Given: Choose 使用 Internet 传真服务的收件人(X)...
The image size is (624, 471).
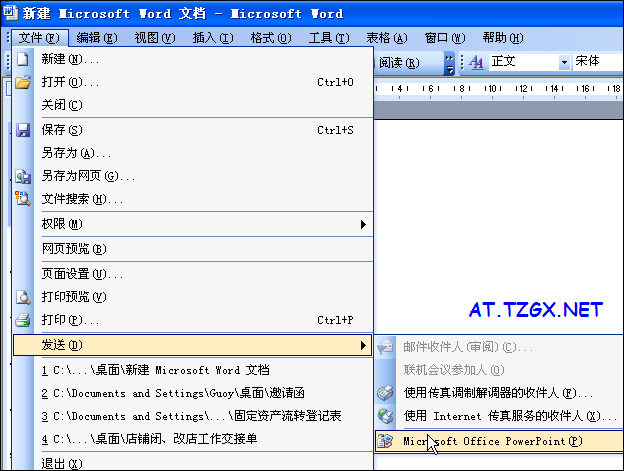Looking at the screenshot, I should (499, 417).
